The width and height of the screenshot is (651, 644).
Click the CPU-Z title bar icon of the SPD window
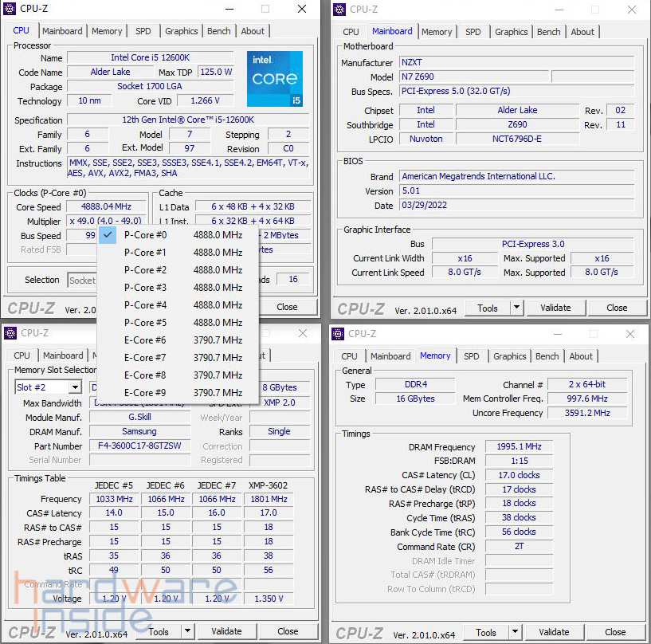(x=10, y=333)
